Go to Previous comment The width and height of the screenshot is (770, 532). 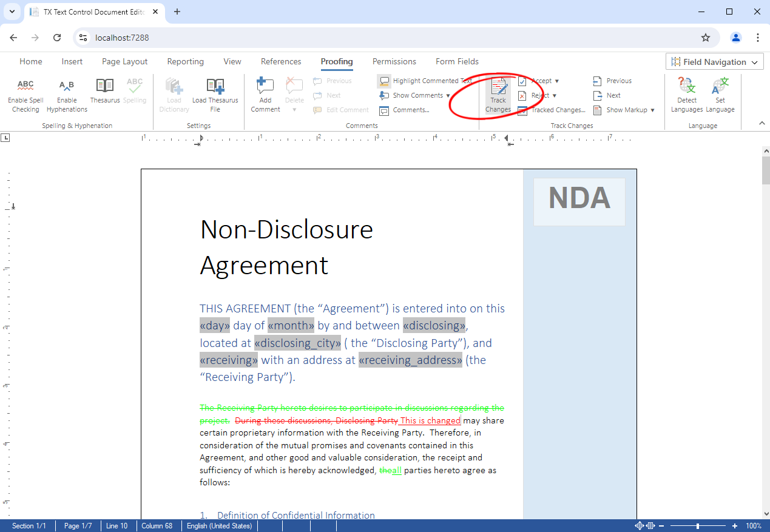click(332, 81)
